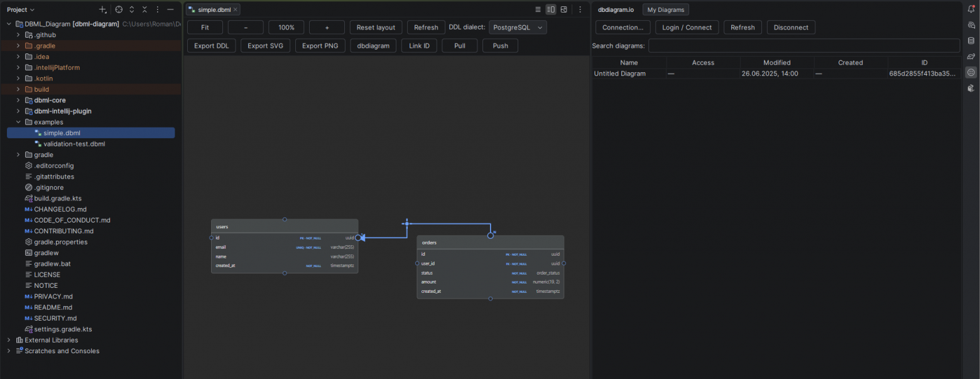Select validation-test.dbml in project tree
The width and height of the screenshot is (980, 379).
click(x=74, y=144)
